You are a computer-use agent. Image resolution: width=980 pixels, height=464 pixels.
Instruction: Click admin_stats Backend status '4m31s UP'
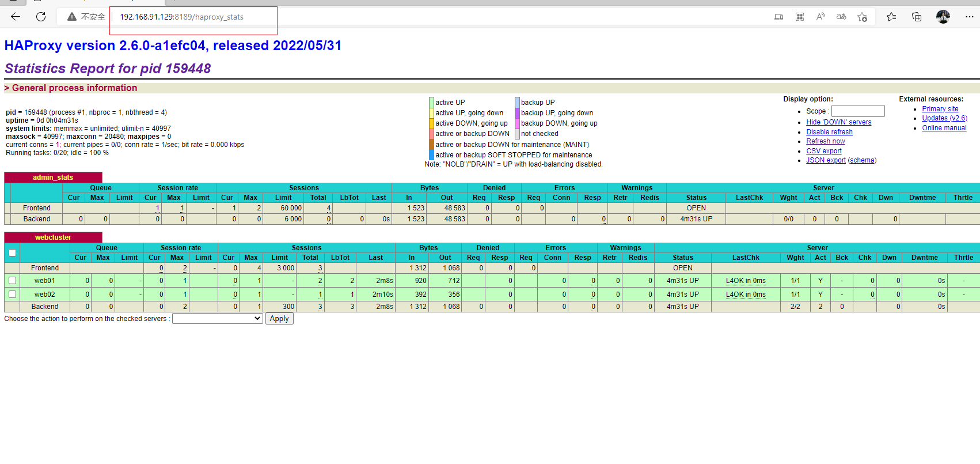(696, 219)
